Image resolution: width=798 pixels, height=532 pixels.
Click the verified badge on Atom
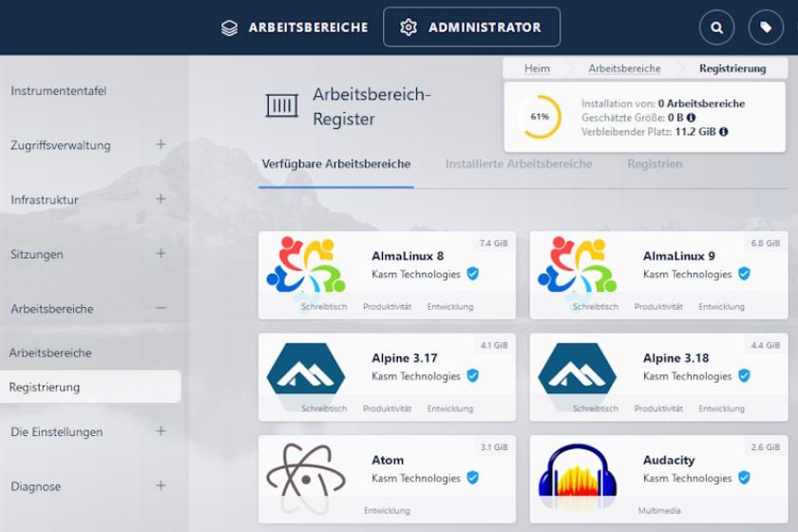473,478
